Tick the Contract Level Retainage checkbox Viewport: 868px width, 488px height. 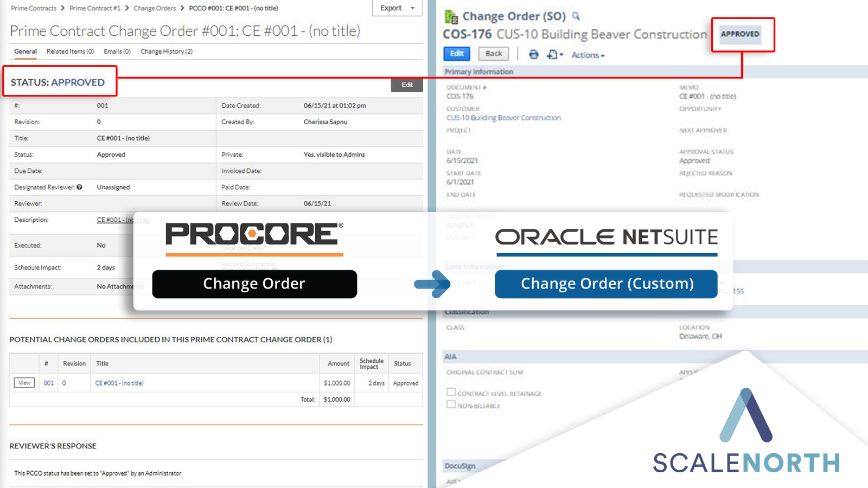click(451, 392)
